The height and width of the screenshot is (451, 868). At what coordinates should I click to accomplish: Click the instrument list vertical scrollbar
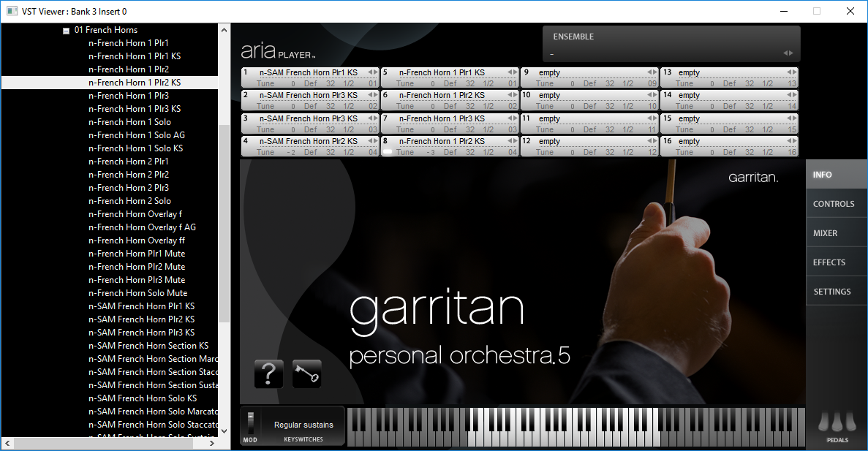pos(224,219)
